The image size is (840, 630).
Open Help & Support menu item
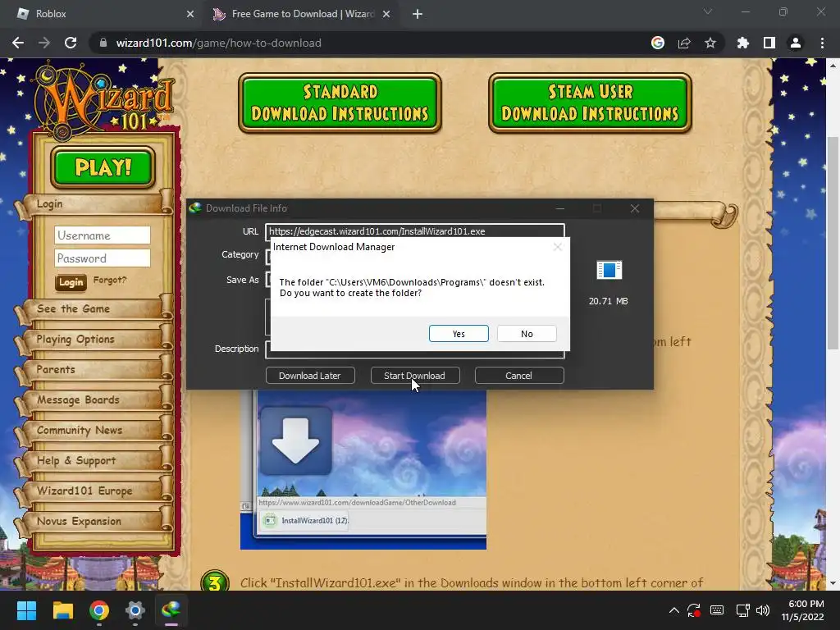pyautogui.click(x=95, y=461)
